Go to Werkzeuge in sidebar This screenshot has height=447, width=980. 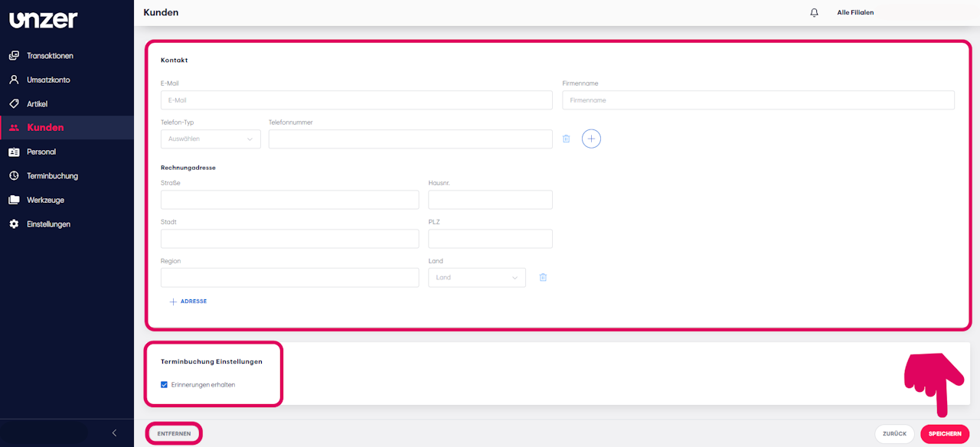coord(45,200)
